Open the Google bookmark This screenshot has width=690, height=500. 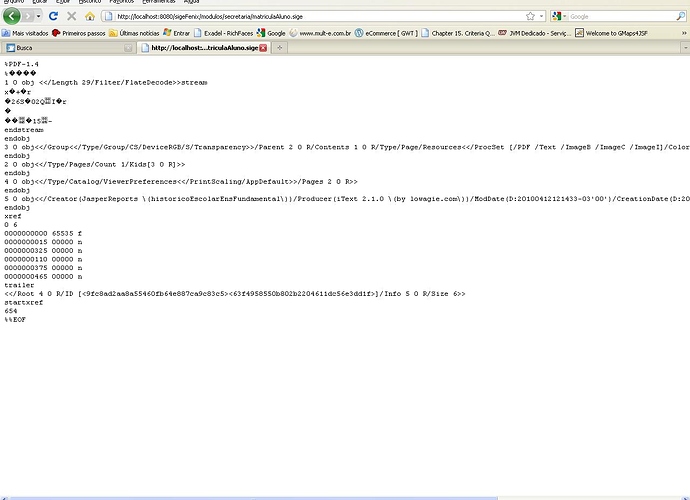pyautogui.click(x=271, y=33)
